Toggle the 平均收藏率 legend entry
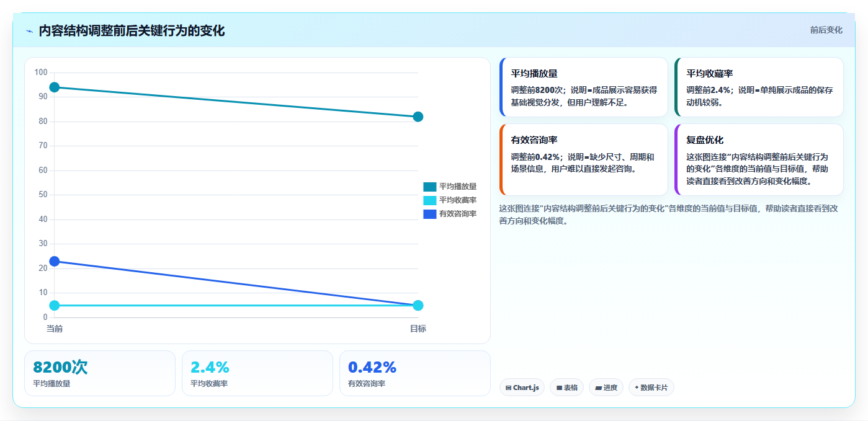This screenshot has width=868, height=421. [x=450, y=200]
